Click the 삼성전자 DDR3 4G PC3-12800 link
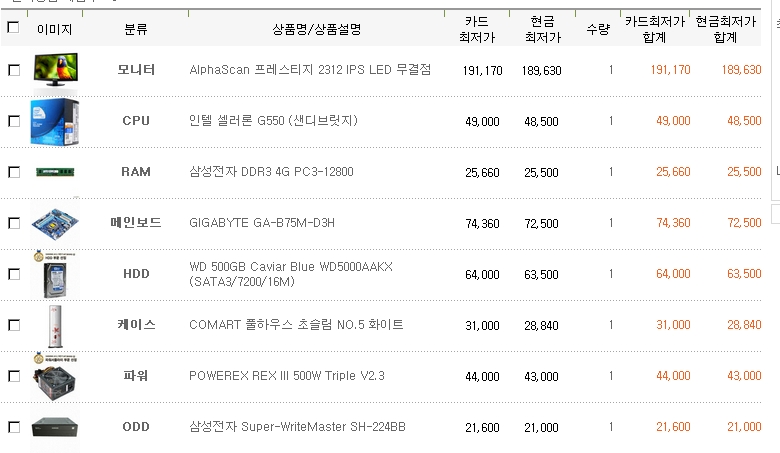The width and height of the screenshot is (780, 453). 271,172
